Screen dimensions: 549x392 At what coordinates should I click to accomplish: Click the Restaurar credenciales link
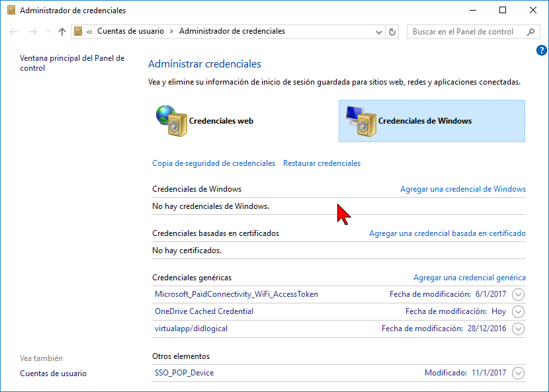click(x=321, y=163)
